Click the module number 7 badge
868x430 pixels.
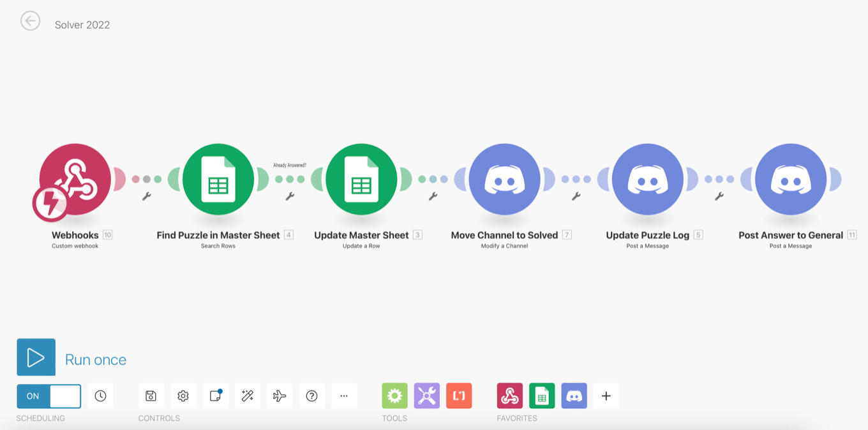tap(567, 235)
